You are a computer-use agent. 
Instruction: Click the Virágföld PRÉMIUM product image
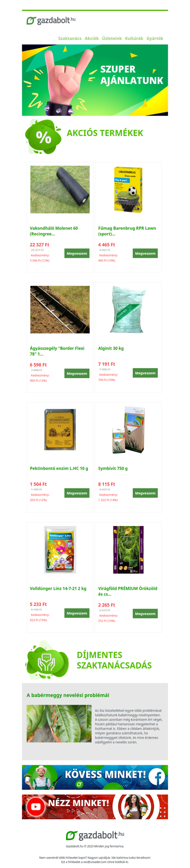[x=128, y=550]
